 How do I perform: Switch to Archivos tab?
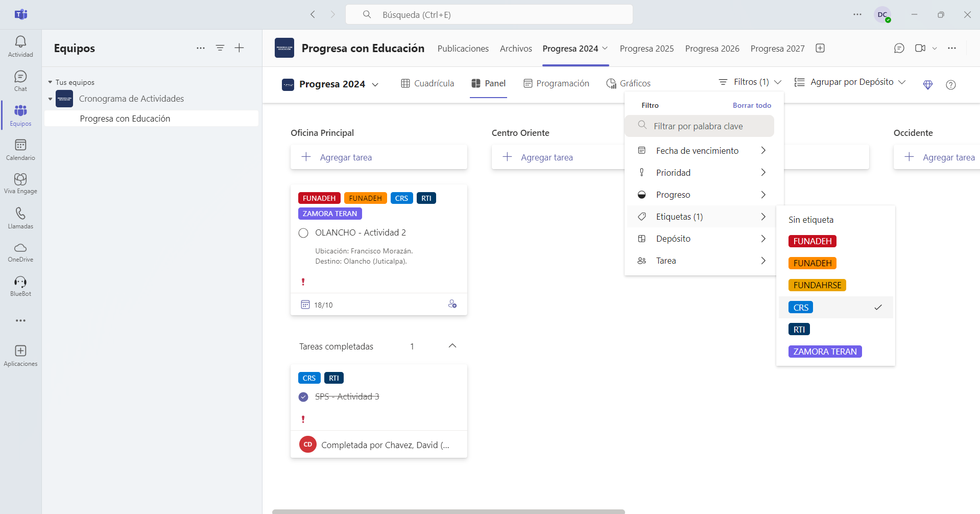pos(516,49)
